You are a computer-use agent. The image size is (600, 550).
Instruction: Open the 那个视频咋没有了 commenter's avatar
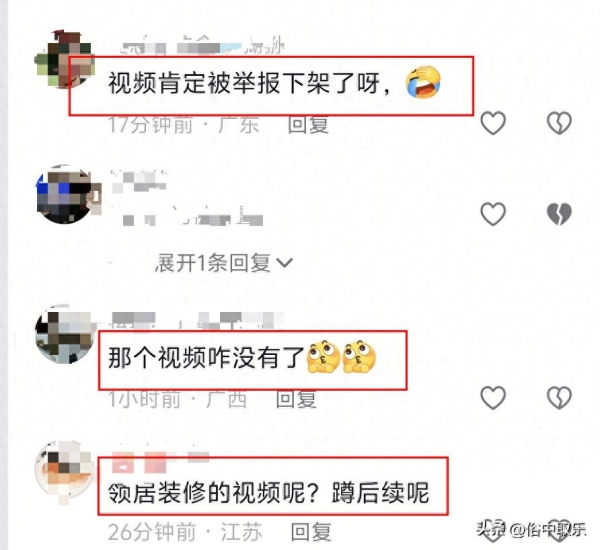coord(64,334)
